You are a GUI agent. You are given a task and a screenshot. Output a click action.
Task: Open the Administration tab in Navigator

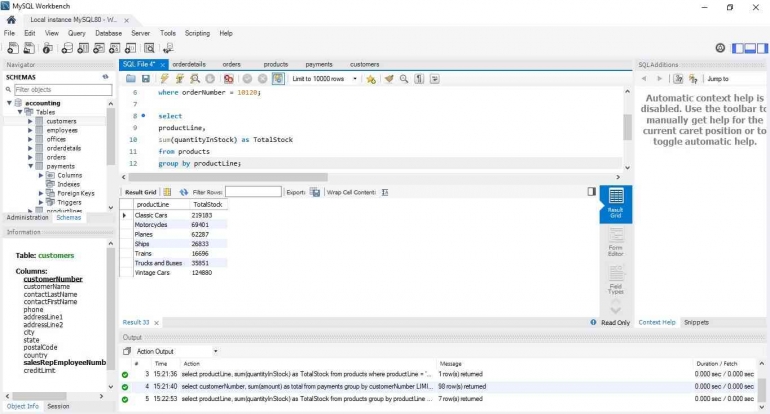(x=28, y=218)
